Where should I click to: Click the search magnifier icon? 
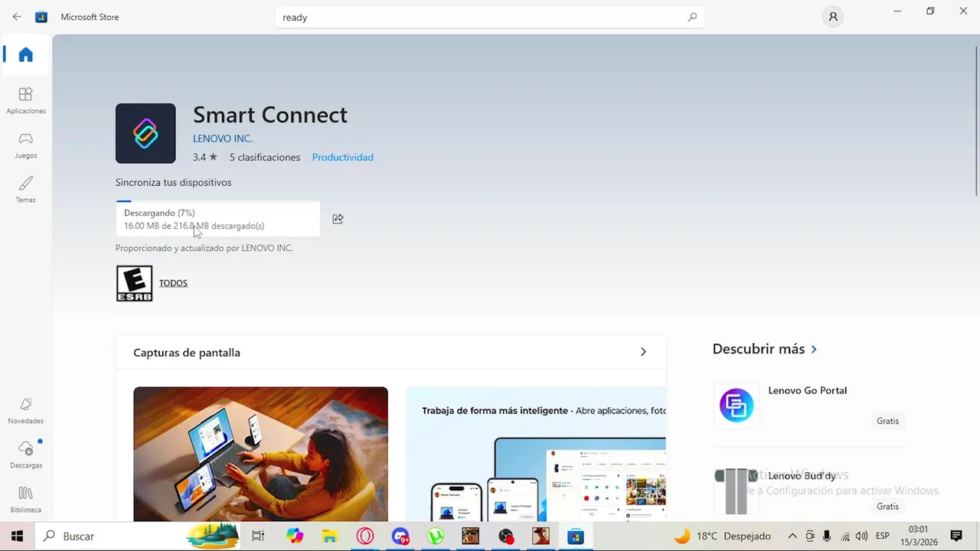[x=692, y=17]
